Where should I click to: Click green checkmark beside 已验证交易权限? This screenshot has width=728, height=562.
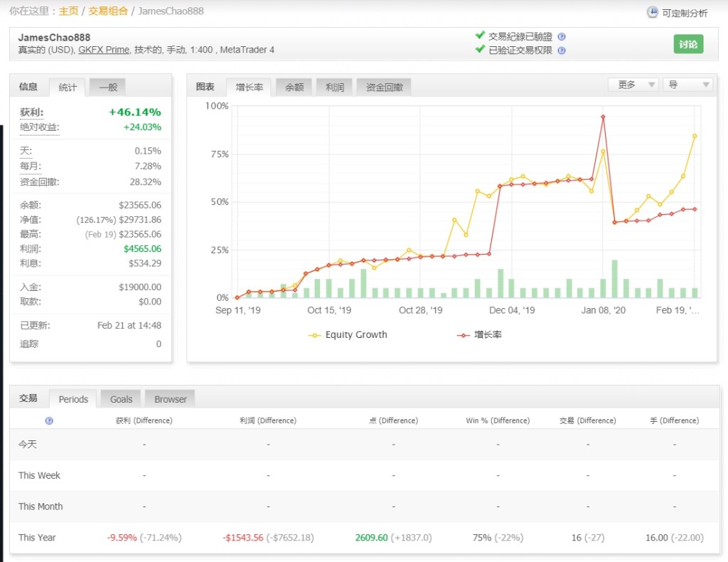point(480,50)
